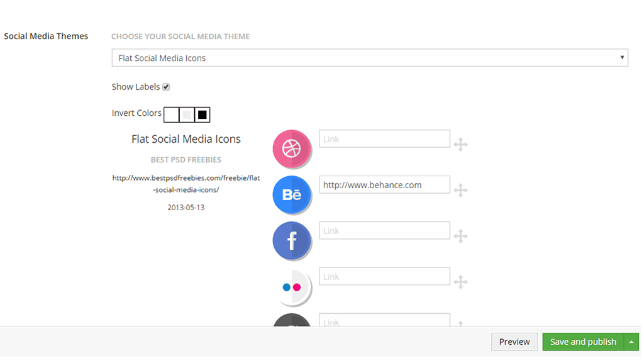Click the Flickr link input field
The width and height of the screenshot is (644, 363).
(x=384, y=277)
